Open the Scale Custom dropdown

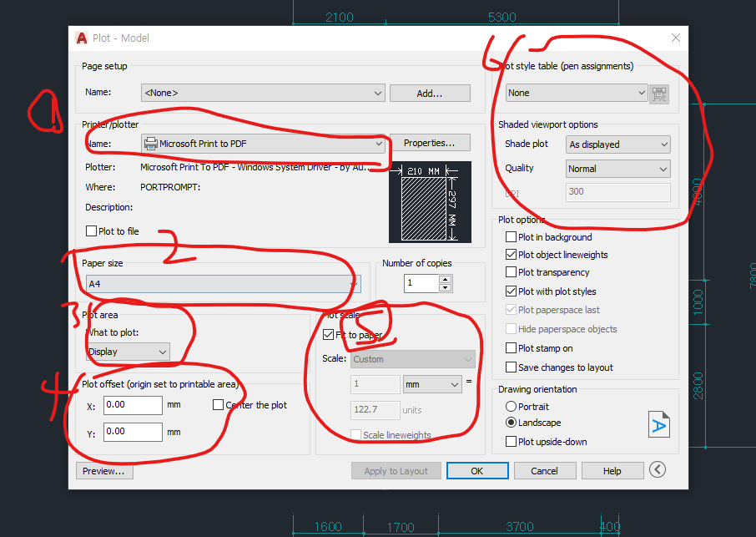tap(413, 359)
